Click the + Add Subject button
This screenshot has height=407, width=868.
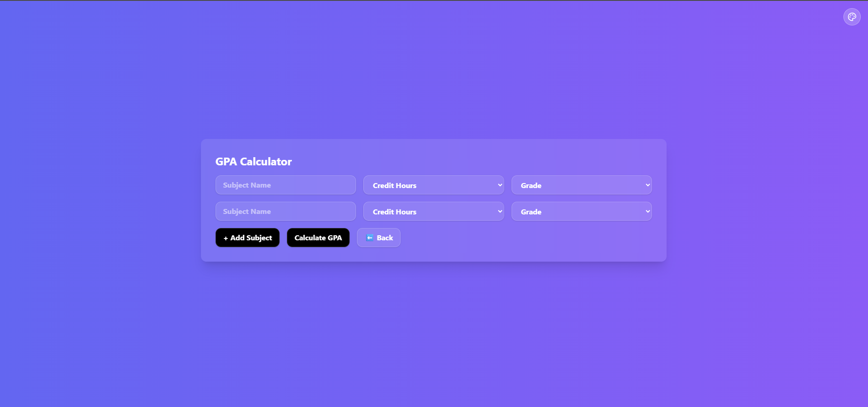point(247,238)
